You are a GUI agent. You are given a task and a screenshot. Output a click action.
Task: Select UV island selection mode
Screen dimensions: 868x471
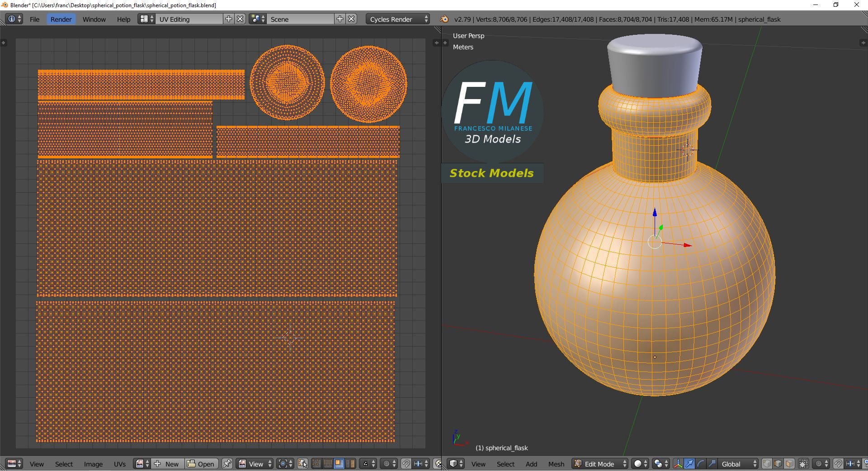(x=350, y=464)
